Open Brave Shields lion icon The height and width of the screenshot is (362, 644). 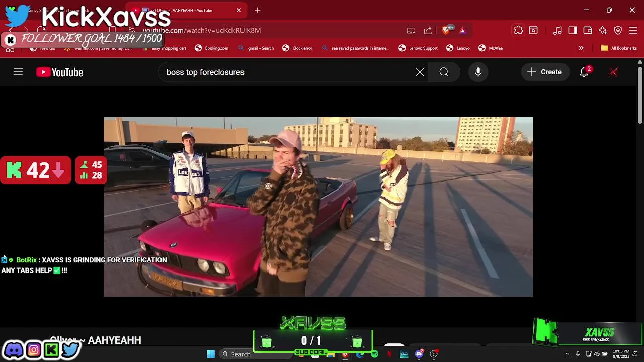coord(445,30)
